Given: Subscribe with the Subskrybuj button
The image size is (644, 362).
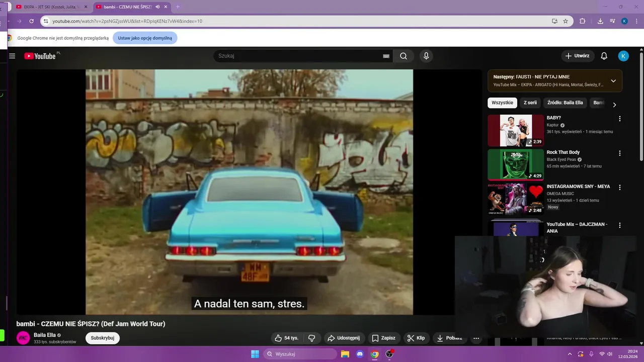Looking at the screenshot, I should (103, 338).
